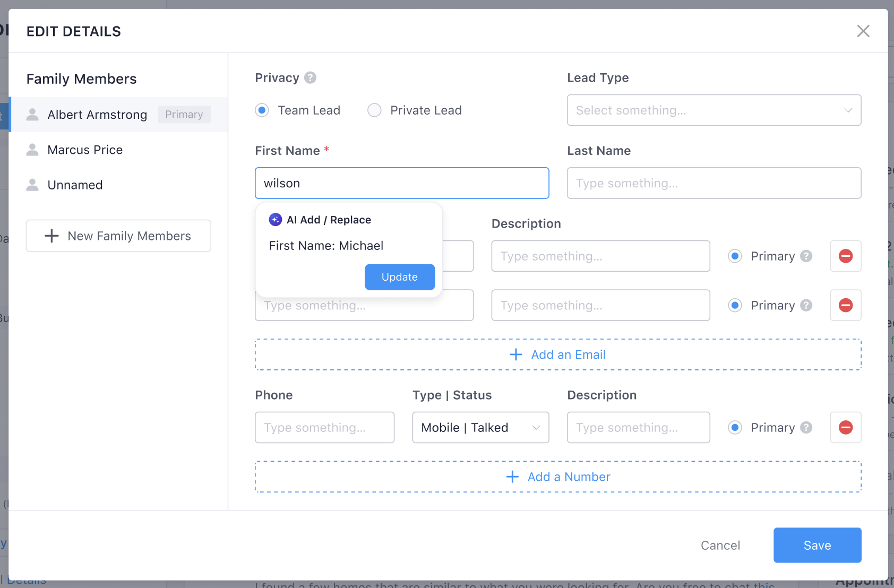
Task: Click plus icon on New Family Members
Action: tap(51, 236)
